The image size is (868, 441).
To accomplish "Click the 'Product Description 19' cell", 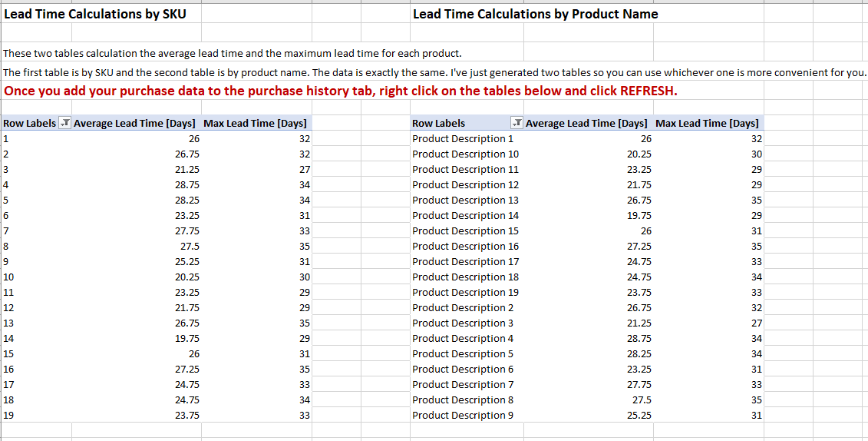I will (x=467, y=293).
